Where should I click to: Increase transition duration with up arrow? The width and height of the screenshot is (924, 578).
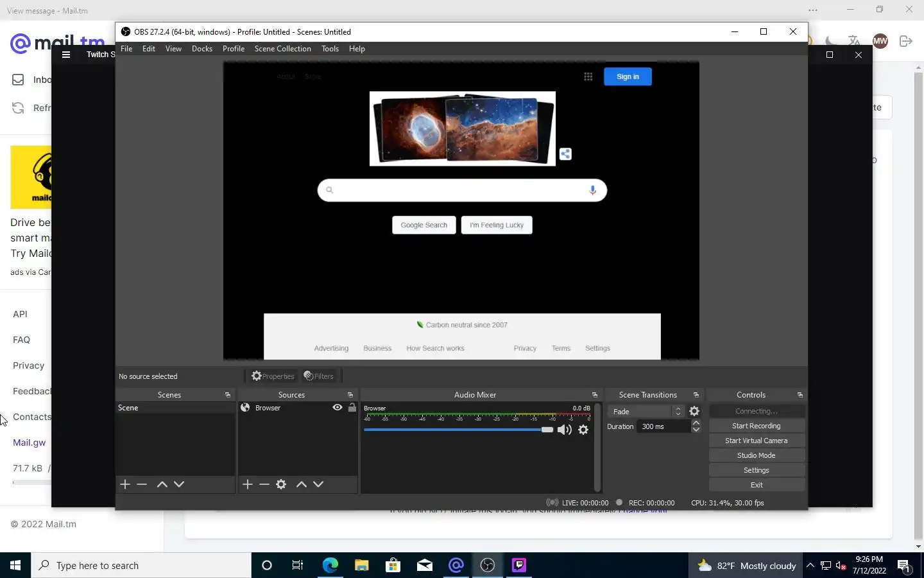696,423
